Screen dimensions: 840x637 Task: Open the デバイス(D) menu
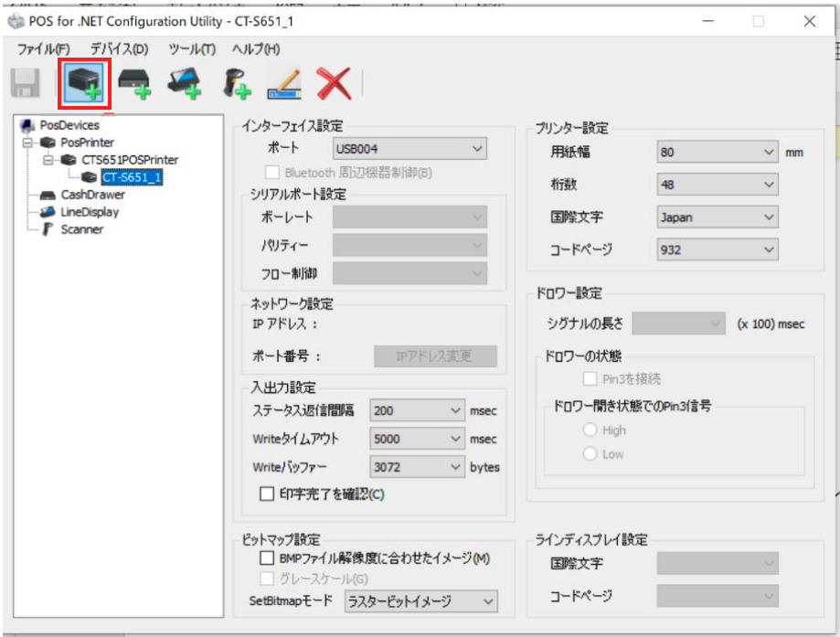point(119,49)
